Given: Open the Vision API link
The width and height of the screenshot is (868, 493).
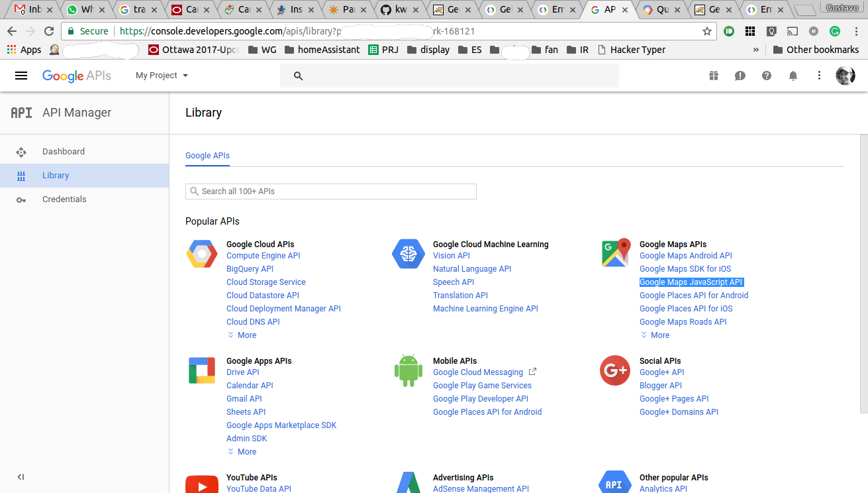Looking at the screenshot, I should (452, 256).
